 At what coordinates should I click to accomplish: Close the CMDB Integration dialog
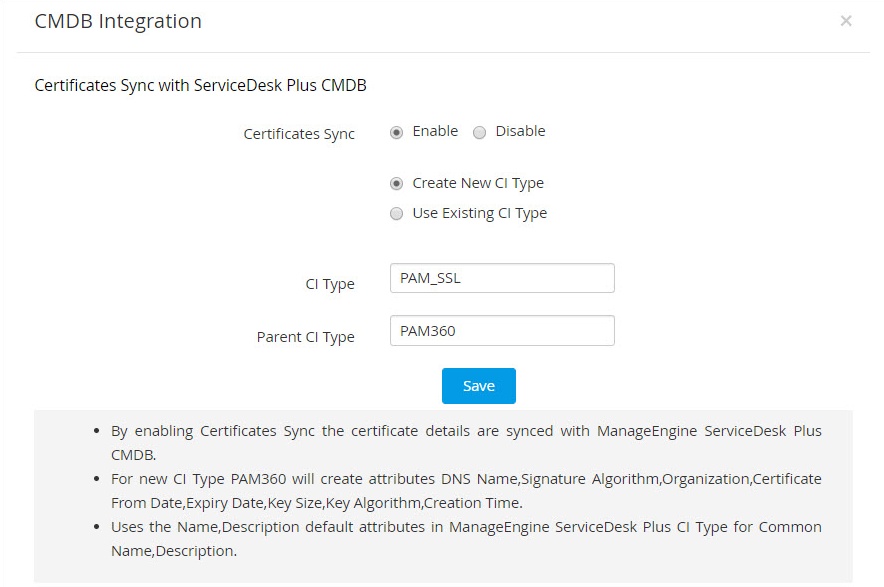pyautogui.click(x=846, y=21)
